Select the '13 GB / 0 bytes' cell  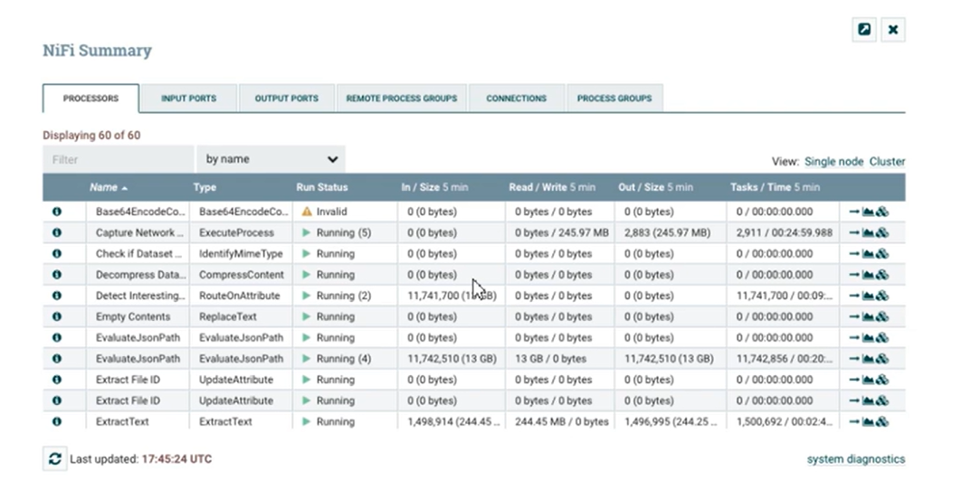click(x=559, y=359)
